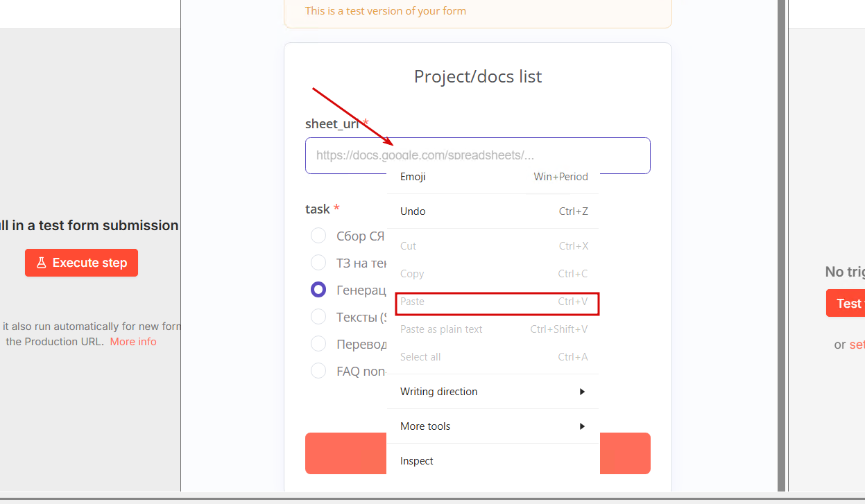Select the ТЗ на тексты radio option
Viewport: 865px width, 504px height.
point(318,263)
